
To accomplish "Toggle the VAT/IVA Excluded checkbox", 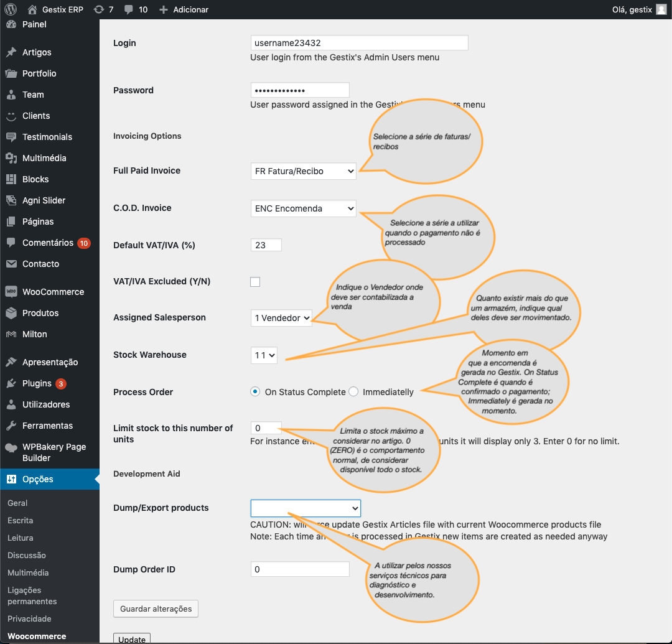I will click(x=255, y=281).
